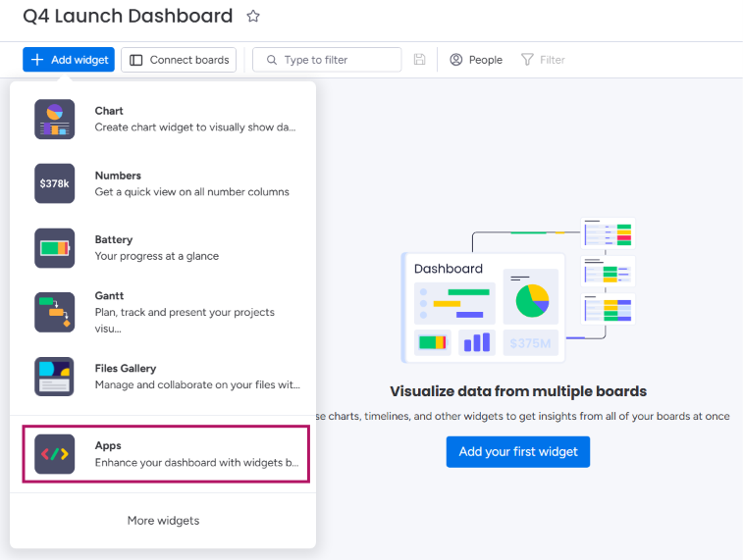Focus the Type to filter search field
743x560 pixels.
coord(327,60)
